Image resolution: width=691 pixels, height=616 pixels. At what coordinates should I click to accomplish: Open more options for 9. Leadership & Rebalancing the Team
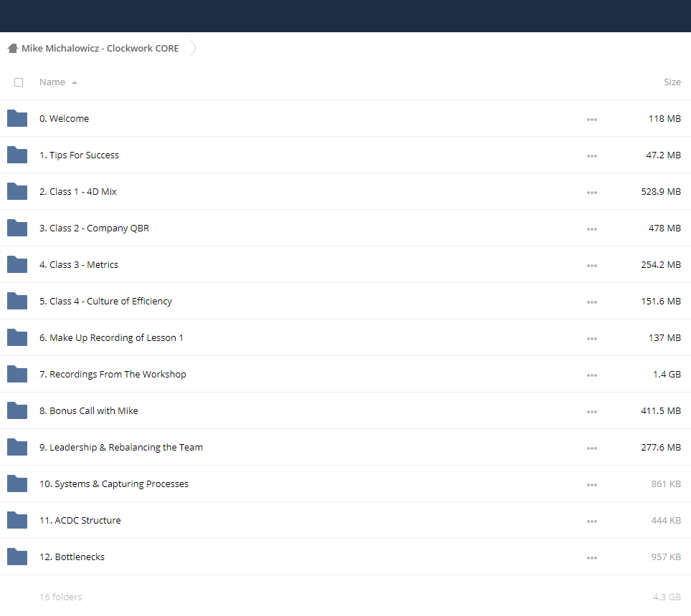[x=592, y=448]
